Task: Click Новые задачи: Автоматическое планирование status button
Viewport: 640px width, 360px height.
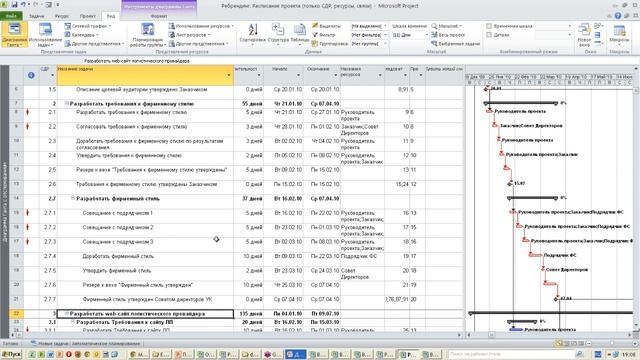Action: 86,344
